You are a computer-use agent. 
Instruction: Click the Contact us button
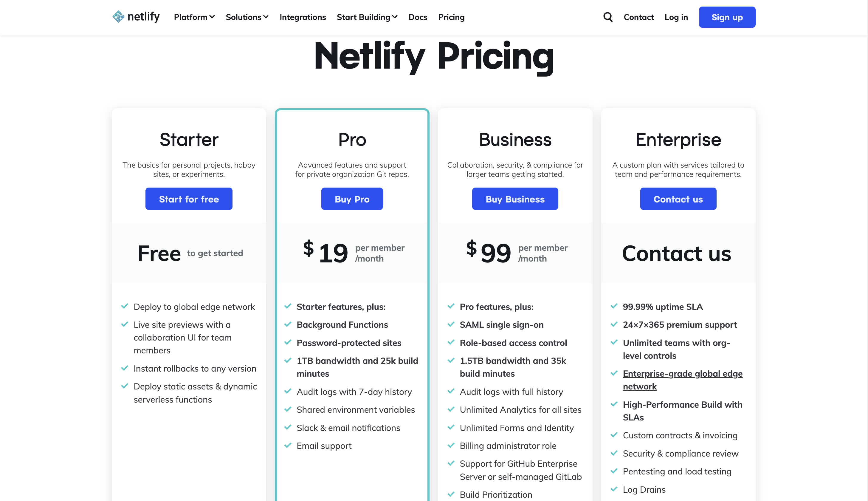tap(678, 199)
